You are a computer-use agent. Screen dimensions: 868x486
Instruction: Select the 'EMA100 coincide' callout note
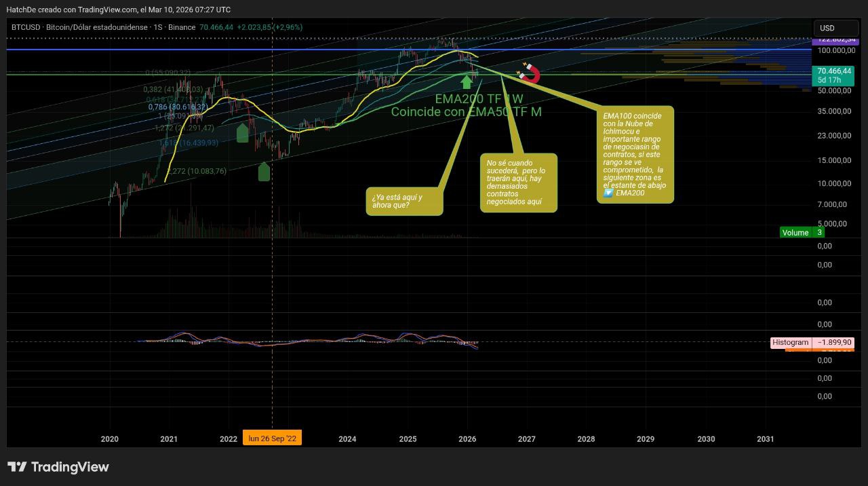(635, 154)
